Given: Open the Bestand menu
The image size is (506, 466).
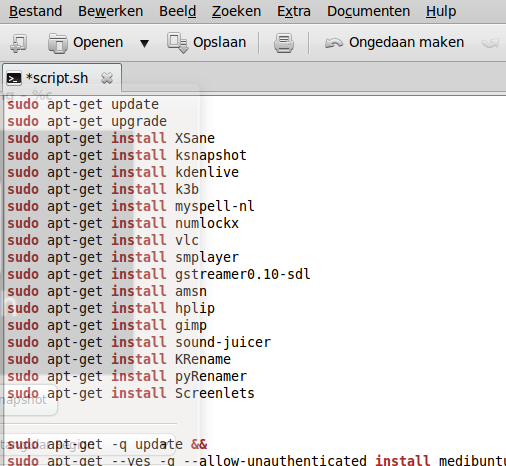Looking at the screenshot, I should 35,11.
